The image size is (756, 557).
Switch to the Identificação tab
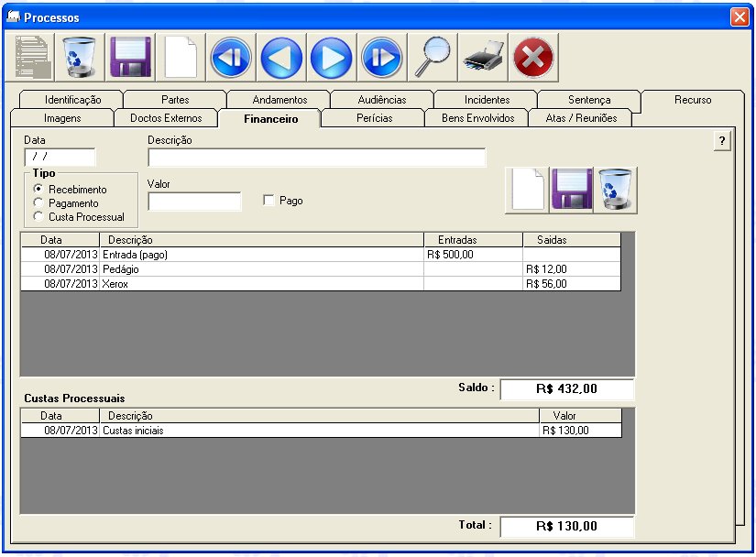pos(72,100)
